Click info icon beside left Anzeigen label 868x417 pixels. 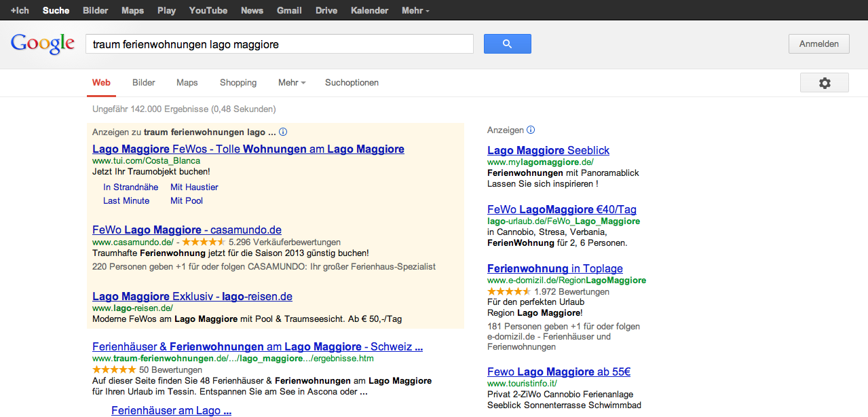coord(284,132)
